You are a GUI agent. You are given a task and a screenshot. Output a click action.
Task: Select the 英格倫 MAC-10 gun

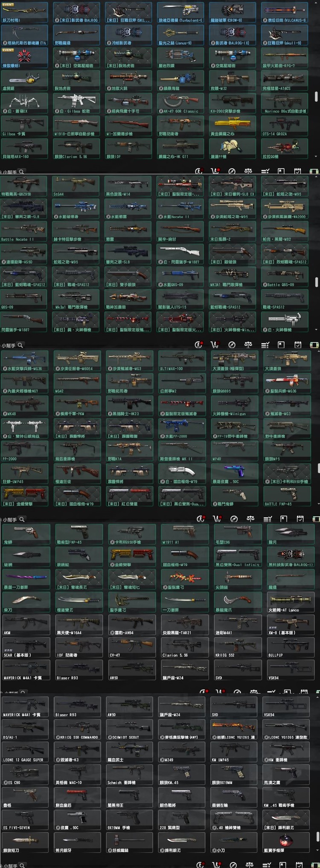[x=77, y=775]
